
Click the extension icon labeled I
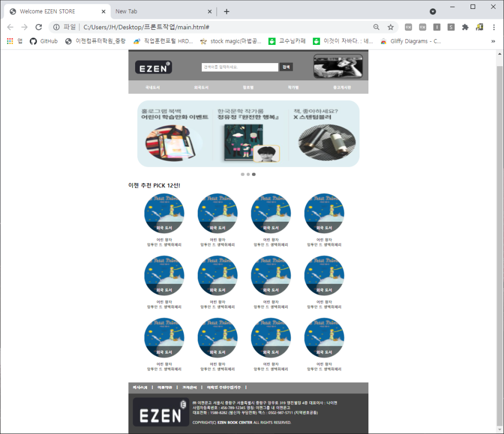tap(437, 27)
